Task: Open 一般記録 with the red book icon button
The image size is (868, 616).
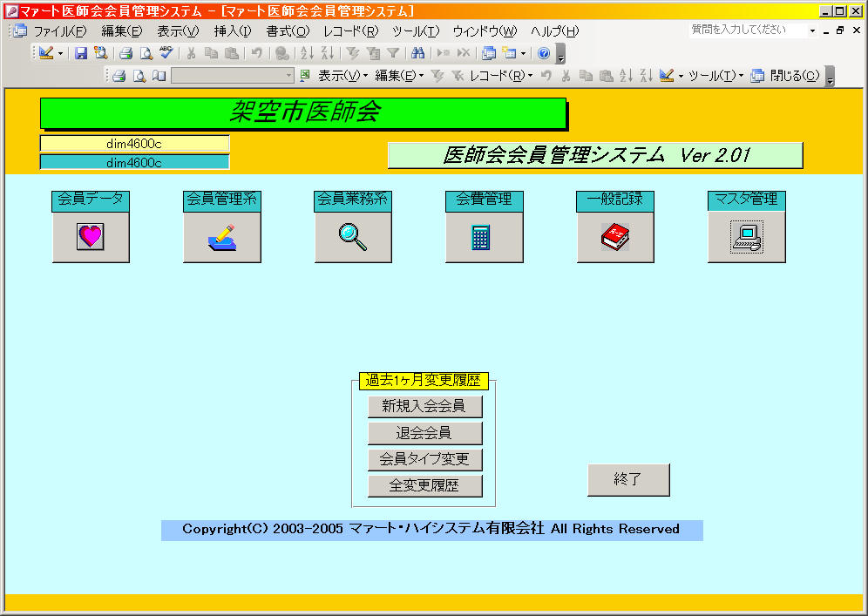Action: [615, 237]
